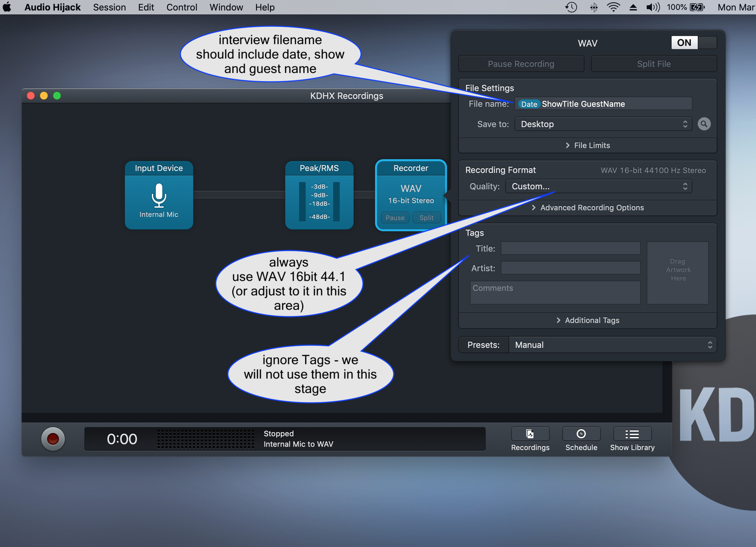The image size is (756, 547).
Task: Open Time Machine icon in menu bar
Action: pos(571,7)
